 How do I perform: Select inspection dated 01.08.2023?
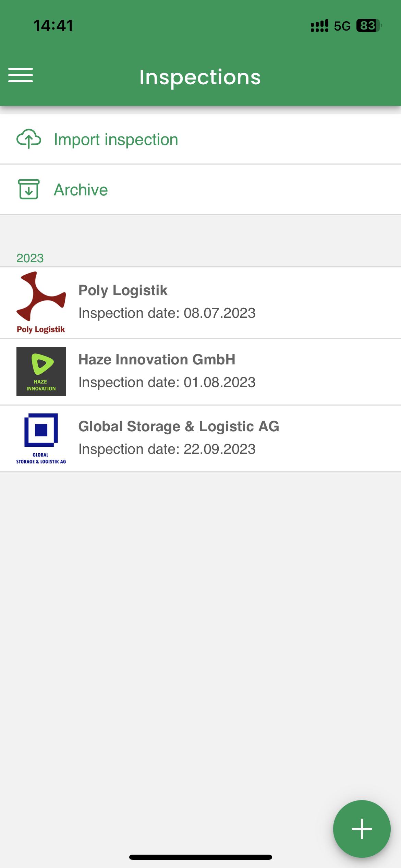click(x=167, y=382)
